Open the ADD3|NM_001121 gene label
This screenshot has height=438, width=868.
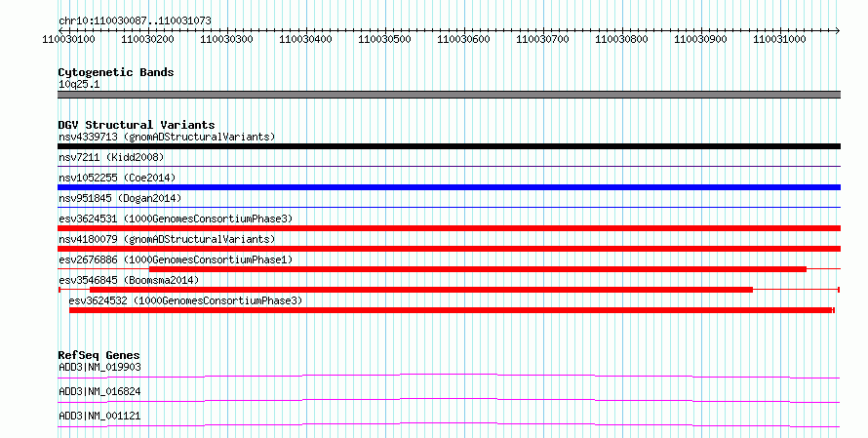99,416
